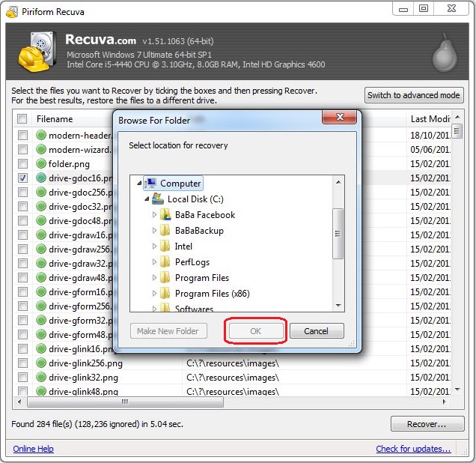Image resolution: width=476 pixels, height=463 pixels.
Task: Click the BaBa Facebook folder icon
Action: pos(165,215)
